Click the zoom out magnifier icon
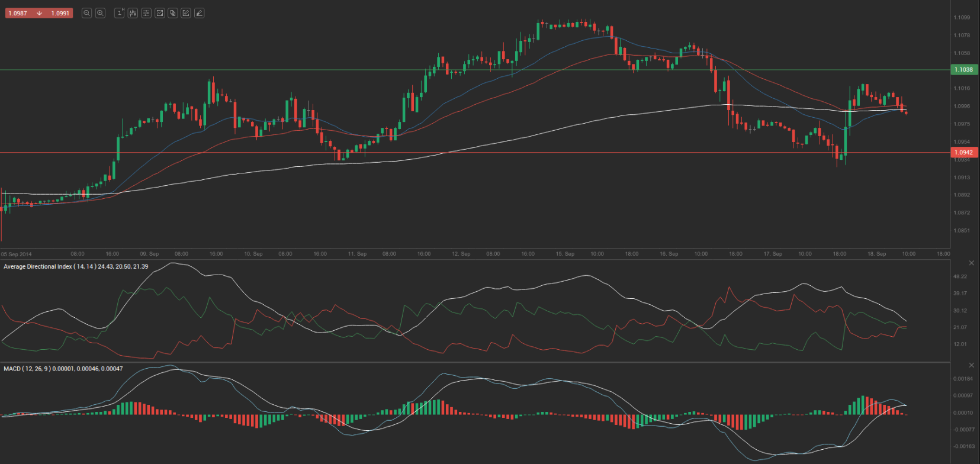This screenshot has height=464, width=980. point(86,13)
